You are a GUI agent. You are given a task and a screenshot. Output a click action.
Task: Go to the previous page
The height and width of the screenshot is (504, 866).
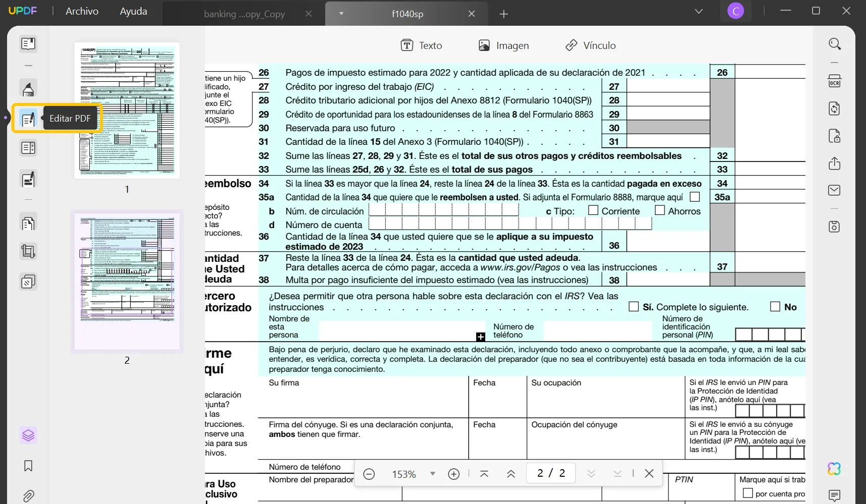(511, 474)
